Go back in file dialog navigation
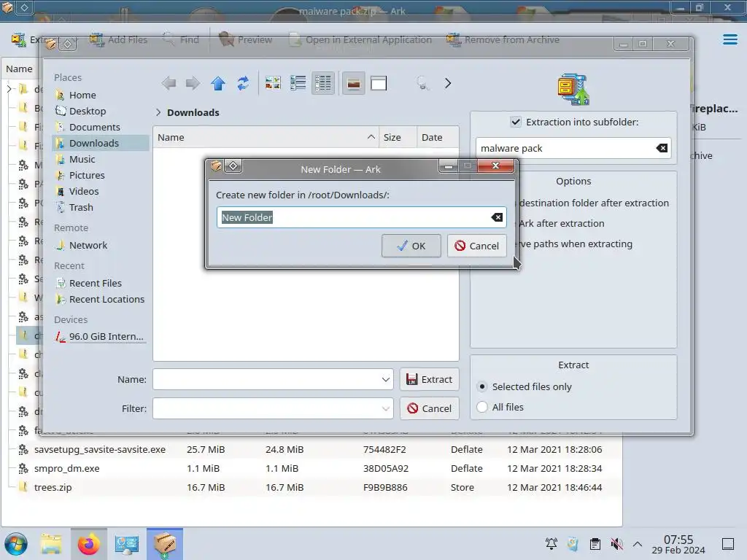The width and height of the screenshot is (747, 560). coord(169,83)
